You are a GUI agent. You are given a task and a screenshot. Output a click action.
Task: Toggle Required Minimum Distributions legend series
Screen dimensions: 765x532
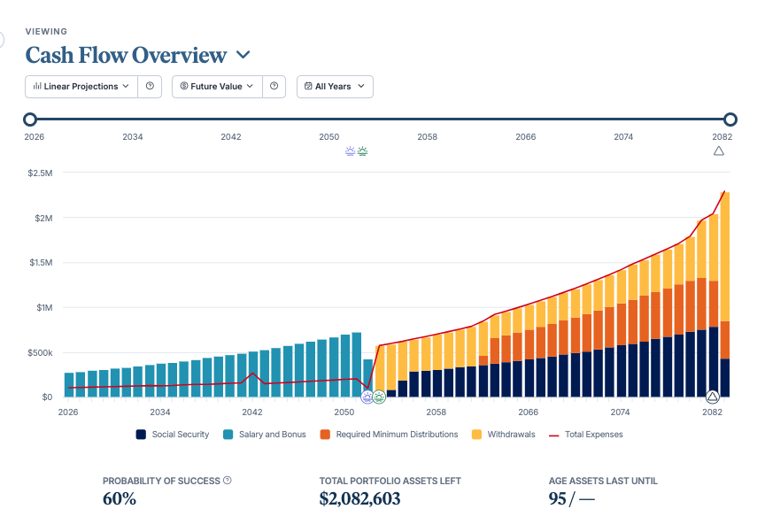point(389,435)
